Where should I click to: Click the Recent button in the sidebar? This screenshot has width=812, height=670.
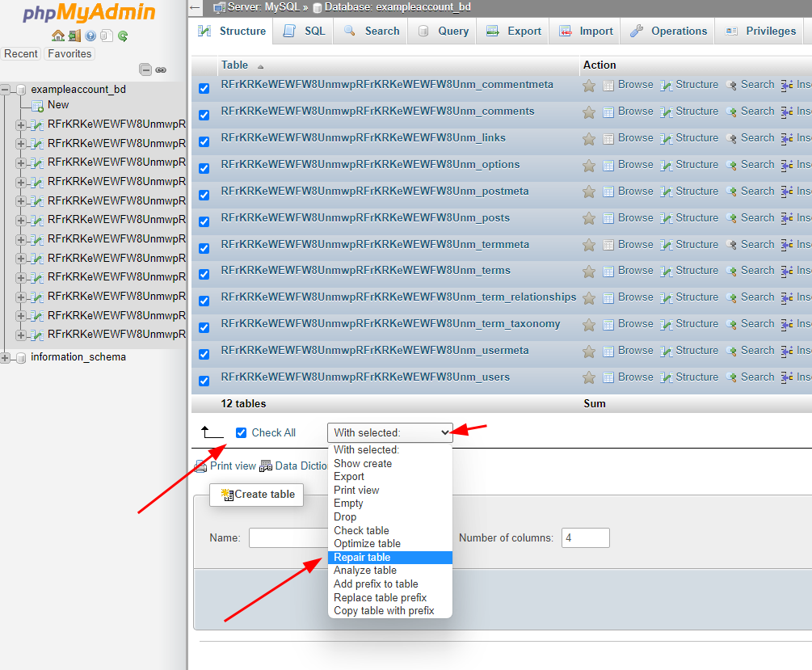[21, 53]
